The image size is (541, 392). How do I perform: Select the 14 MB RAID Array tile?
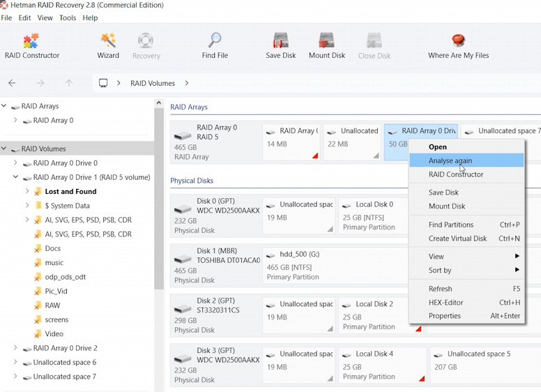point(291,142)
